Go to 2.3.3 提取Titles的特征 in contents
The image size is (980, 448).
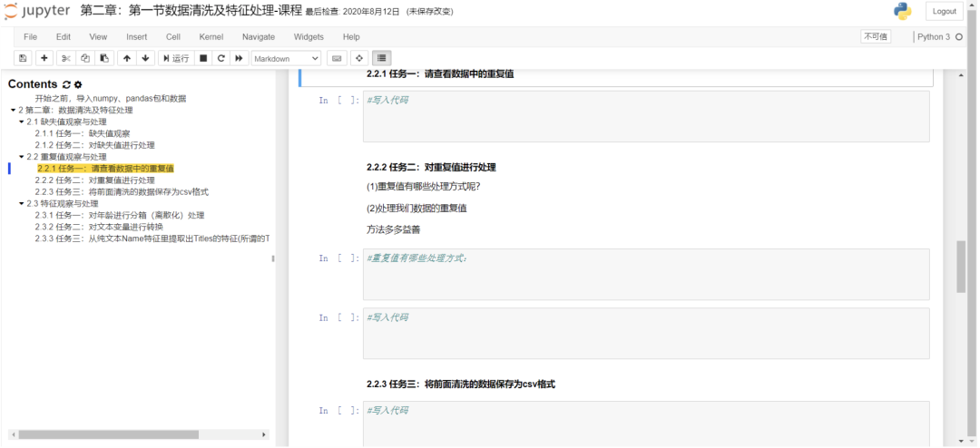pos(152,239)
